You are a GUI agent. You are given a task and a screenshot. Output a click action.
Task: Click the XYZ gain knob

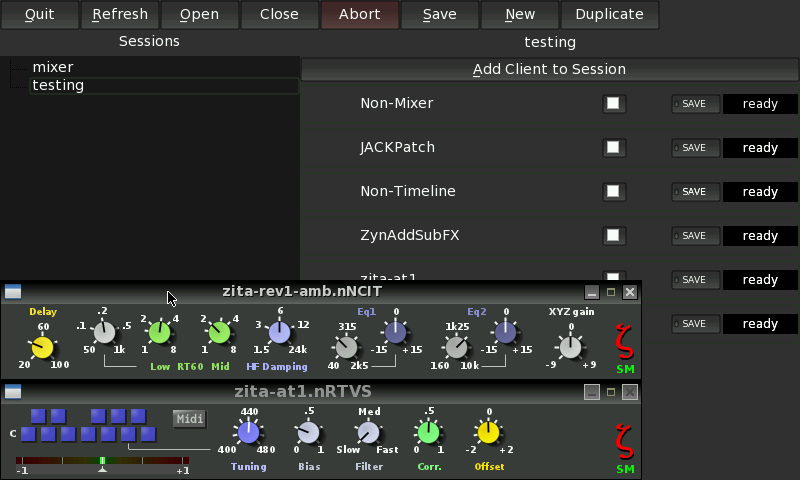pos(570,347)
